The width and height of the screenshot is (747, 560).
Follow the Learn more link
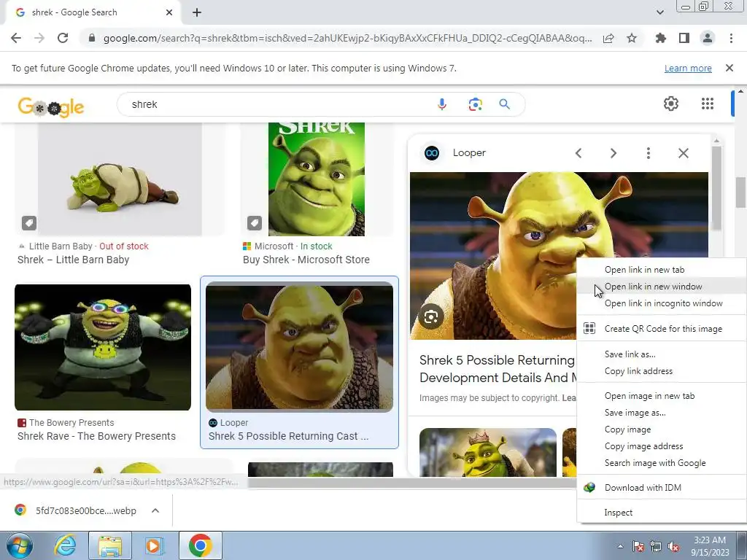(688, 68)
